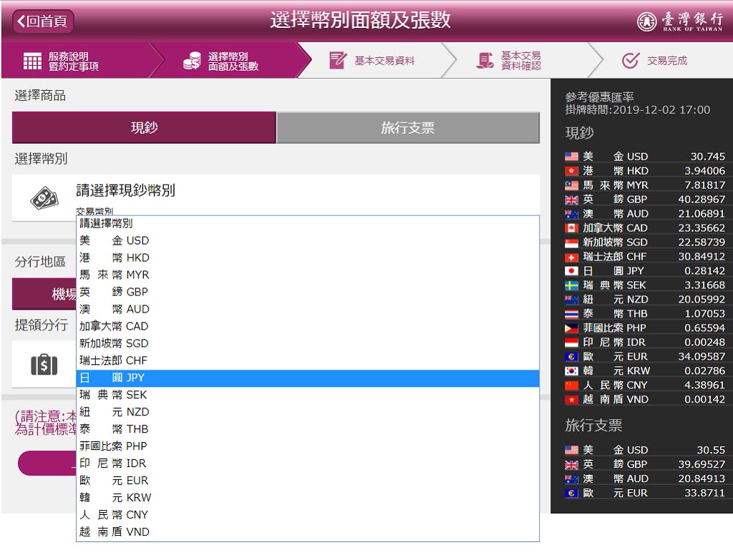Click Canada flag in rate list
The image size is (733, 560).
571,228
